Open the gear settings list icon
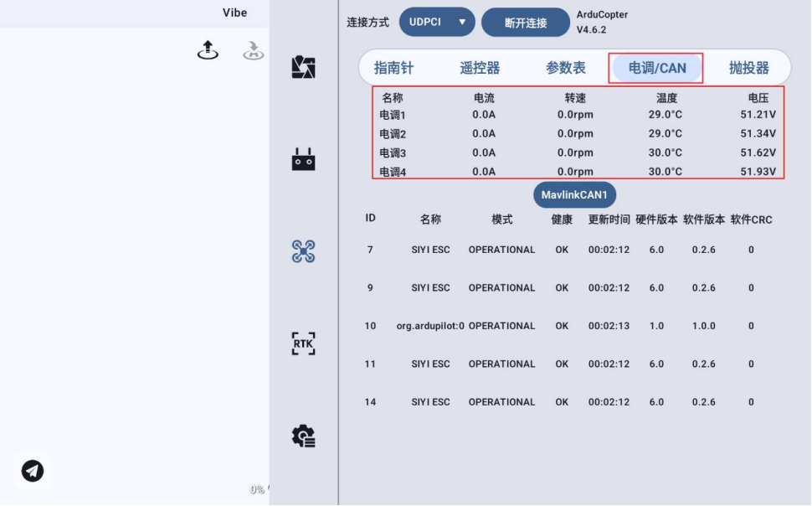The height and width of the screenshot is (506, 812). point(303,436)
